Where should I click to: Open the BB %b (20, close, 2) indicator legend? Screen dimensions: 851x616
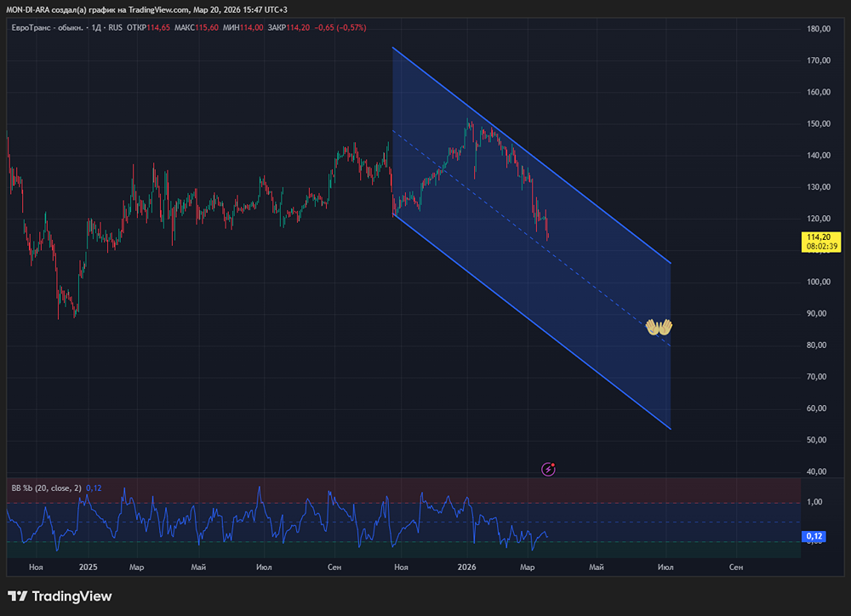(47, 488)
